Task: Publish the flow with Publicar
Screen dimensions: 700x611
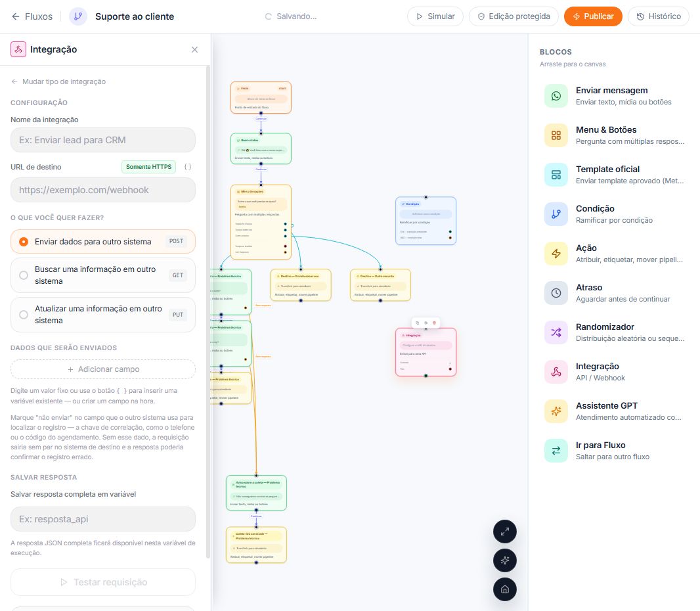Action: (593, 16)
